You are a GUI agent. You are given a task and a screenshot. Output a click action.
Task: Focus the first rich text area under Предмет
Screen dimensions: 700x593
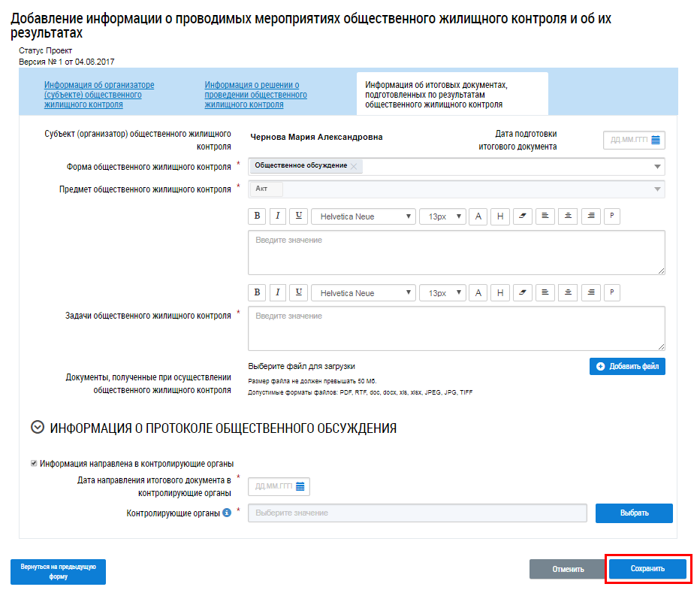(x=456, y=253)
